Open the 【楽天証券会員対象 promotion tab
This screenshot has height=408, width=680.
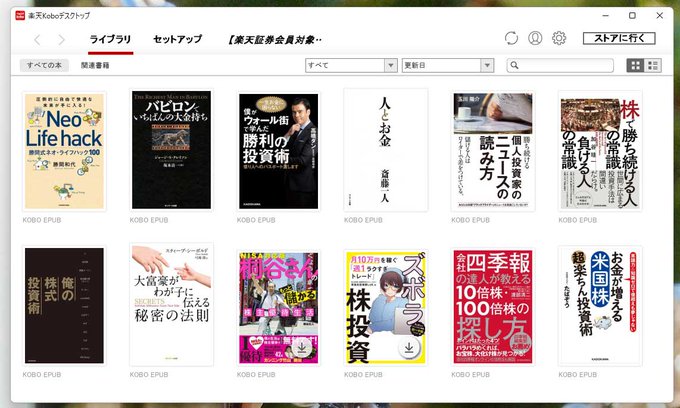point(275,40)
